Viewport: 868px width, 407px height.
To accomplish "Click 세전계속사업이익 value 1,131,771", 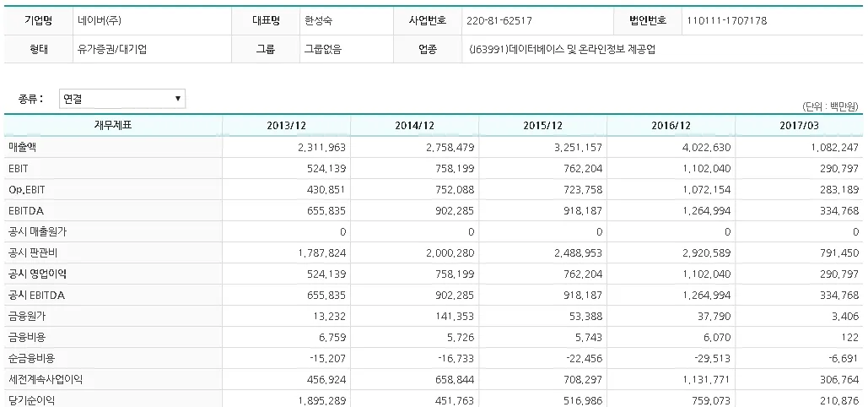I will [x=705, y=380].
